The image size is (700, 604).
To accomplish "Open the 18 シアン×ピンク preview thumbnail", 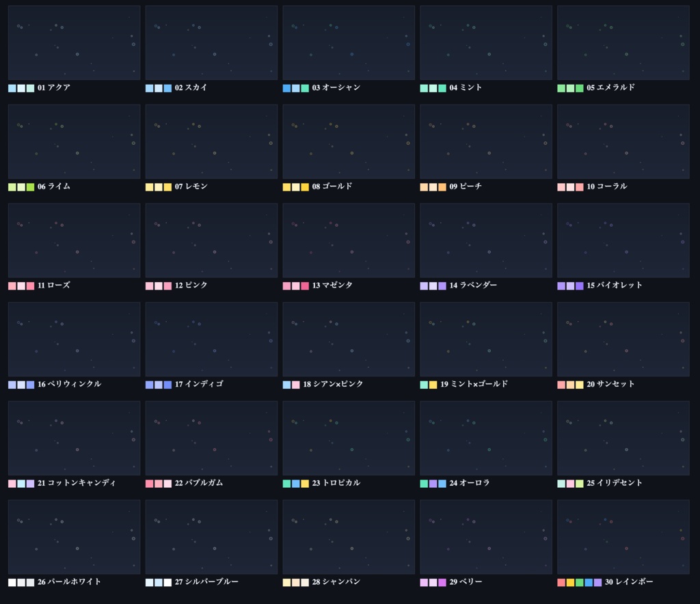I will click(349, 340).
